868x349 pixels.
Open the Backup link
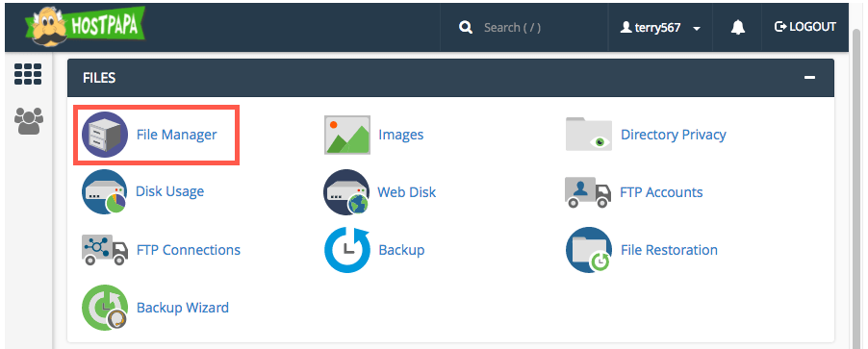click(401, 250)
